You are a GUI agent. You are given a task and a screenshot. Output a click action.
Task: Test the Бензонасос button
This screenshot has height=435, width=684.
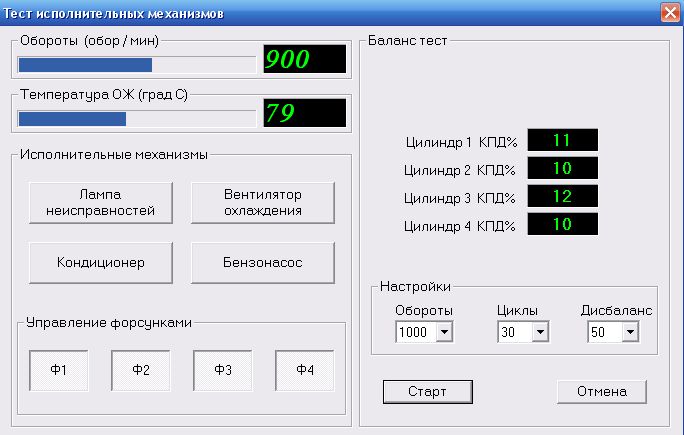coord(263,263)
